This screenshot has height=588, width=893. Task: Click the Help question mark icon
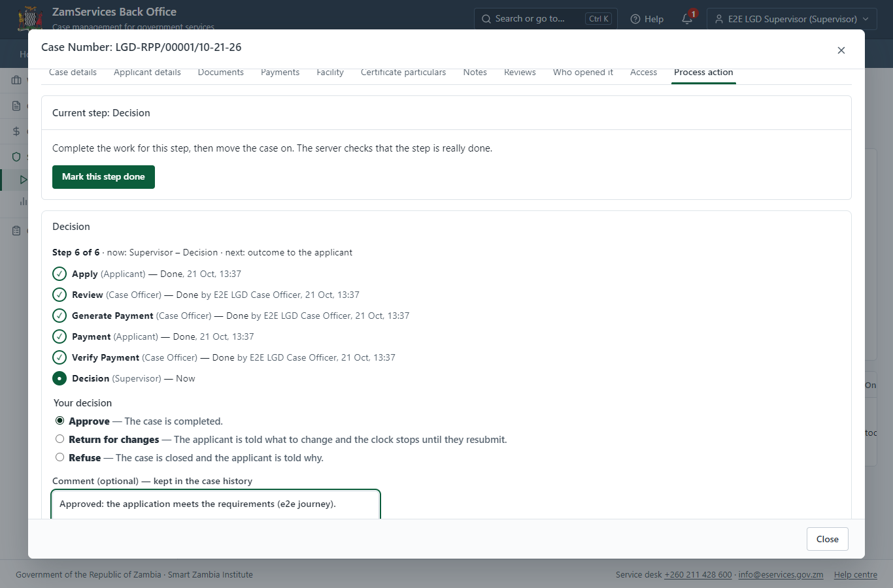635,19
